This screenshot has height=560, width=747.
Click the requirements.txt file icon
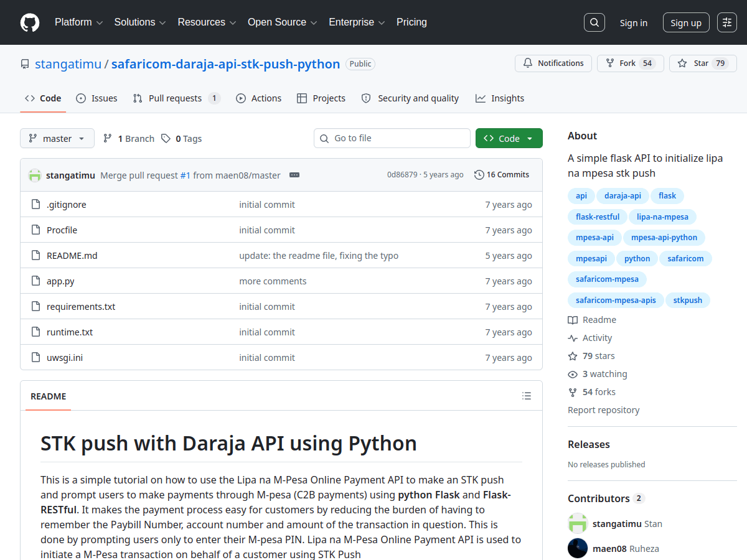pos(35,307)
